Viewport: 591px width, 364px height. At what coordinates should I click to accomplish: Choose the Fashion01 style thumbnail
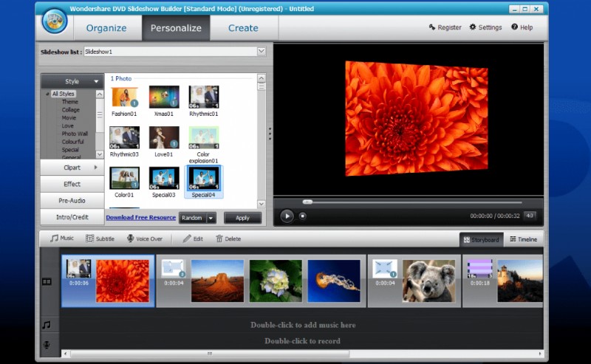(124, 97)
